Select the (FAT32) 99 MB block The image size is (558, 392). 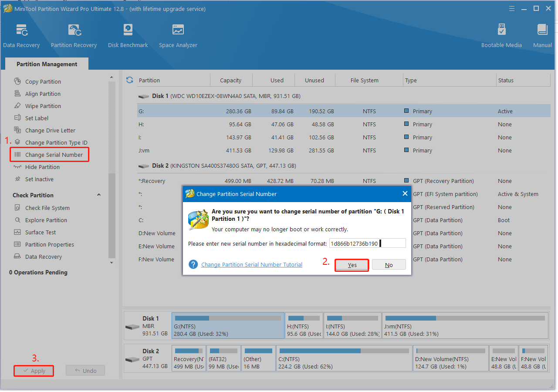pyautogui.click(x=223, y=358)
